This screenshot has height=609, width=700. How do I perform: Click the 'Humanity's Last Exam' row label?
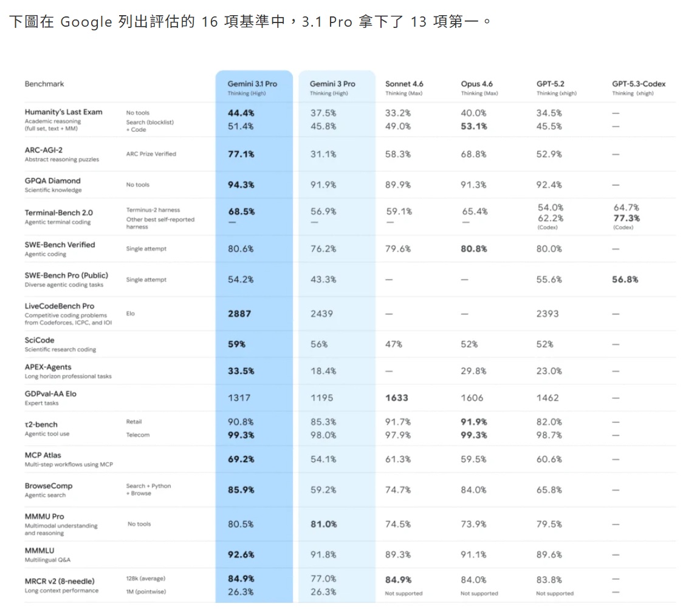(63, 112)
